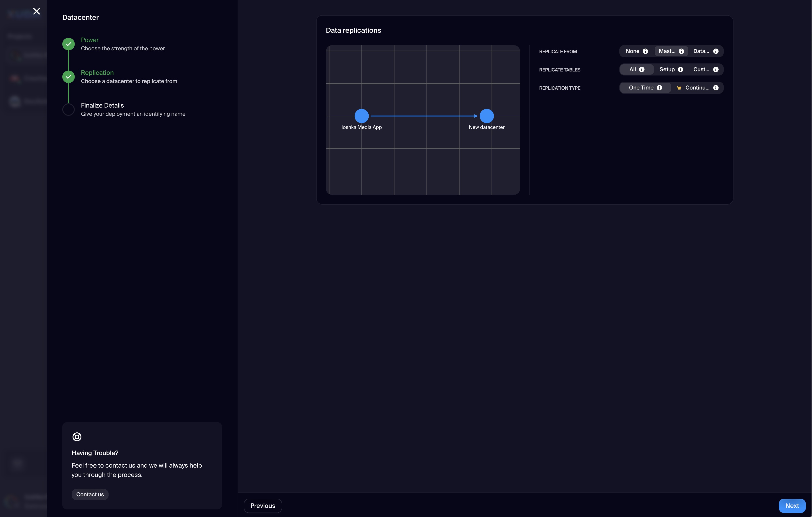Click info icon next to One Time
The width and height of the screenshot is (812, 517).
[659, 88]
